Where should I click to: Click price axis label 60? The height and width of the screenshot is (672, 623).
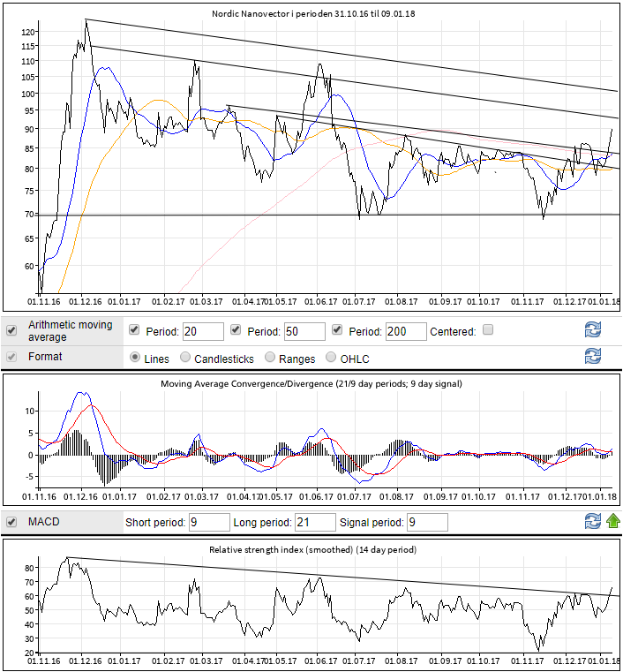pyautogui.click(x=30, y=266)
